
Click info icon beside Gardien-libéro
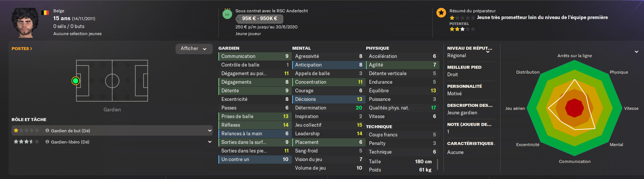tap(47, 142)
